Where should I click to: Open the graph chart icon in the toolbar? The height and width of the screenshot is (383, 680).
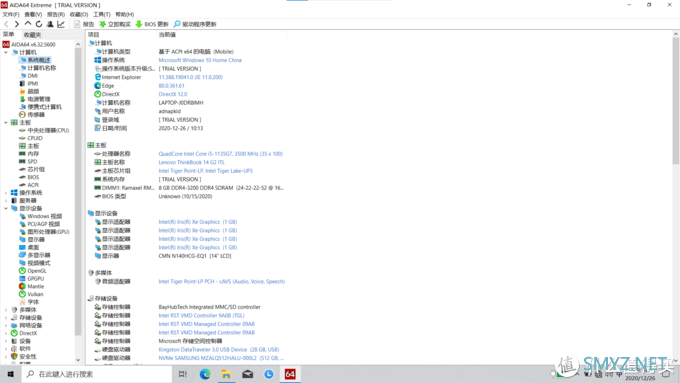[61, 24]
